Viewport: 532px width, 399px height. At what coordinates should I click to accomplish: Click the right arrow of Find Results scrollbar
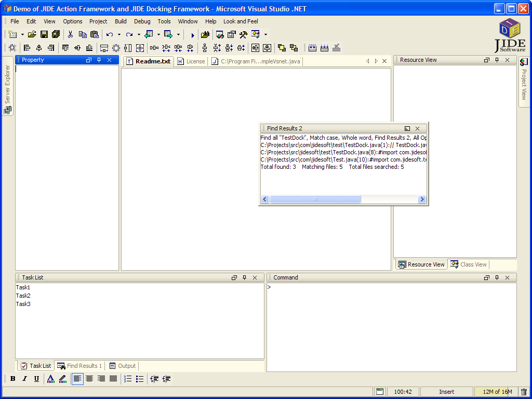pos(422,199)
